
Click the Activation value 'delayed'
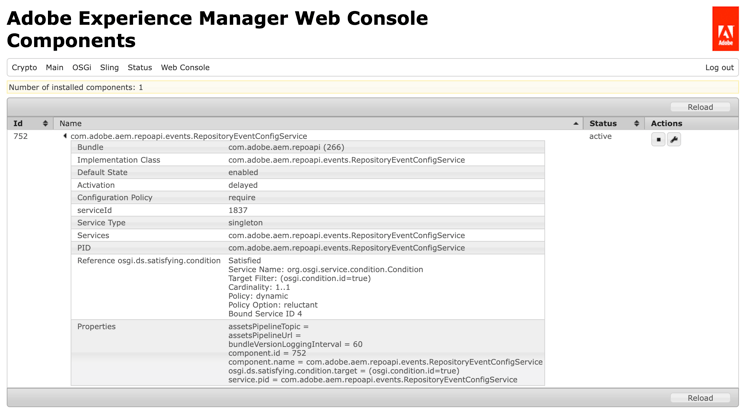pyautogui.click(x=243, y=185)
